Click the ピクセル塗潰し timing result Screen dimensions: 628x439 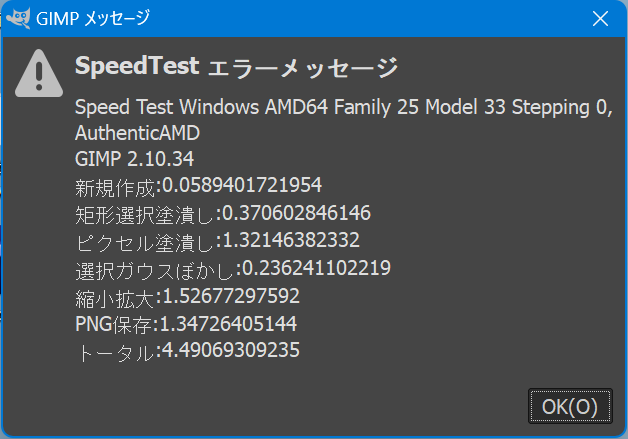point(217,242)
